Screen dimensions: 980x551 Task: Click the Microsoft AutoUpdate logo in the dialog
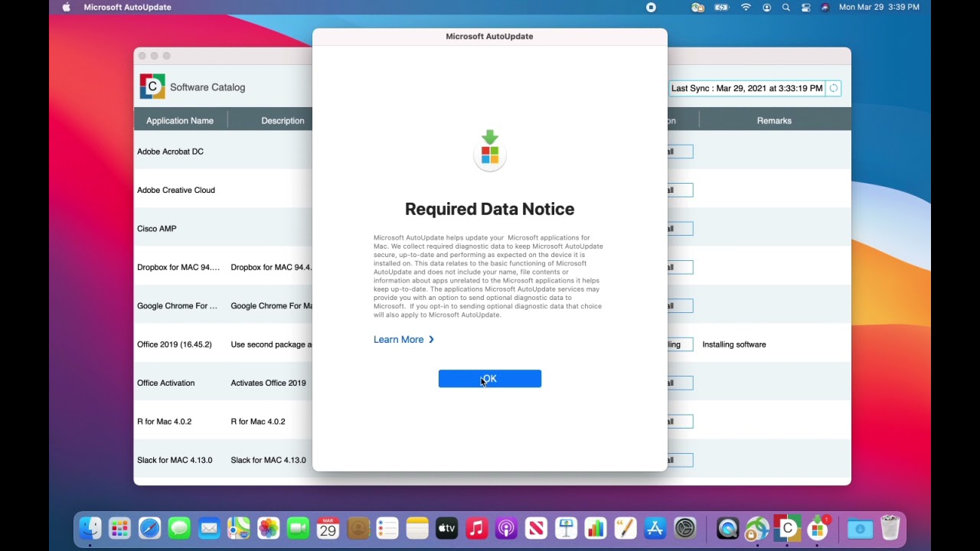point(490,149)
